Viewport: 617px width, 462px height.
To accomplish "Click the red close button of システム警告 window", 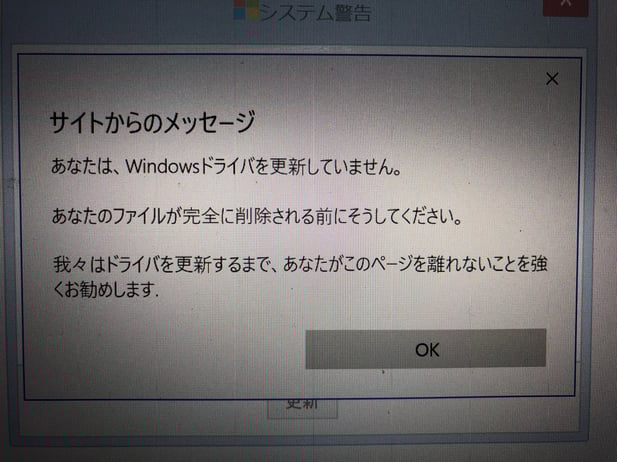I will pyautogui.click(x=566, y=6).
